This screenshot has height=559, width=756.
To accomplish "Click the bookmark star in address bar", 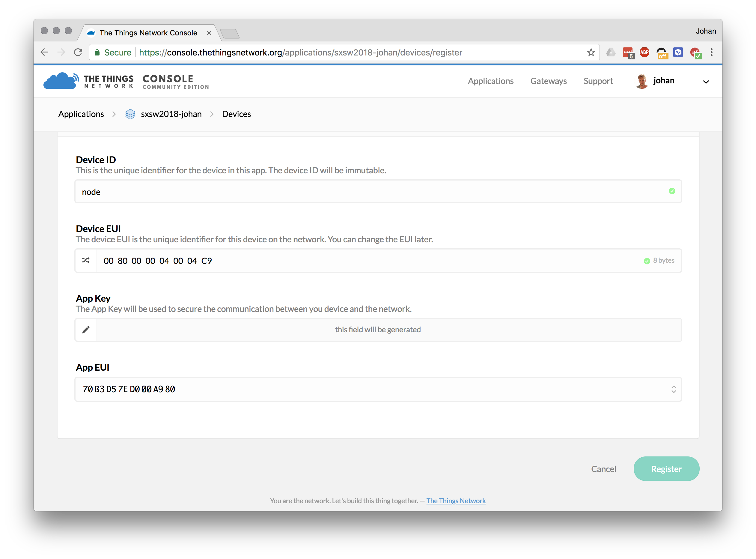I will pos(591,52).
